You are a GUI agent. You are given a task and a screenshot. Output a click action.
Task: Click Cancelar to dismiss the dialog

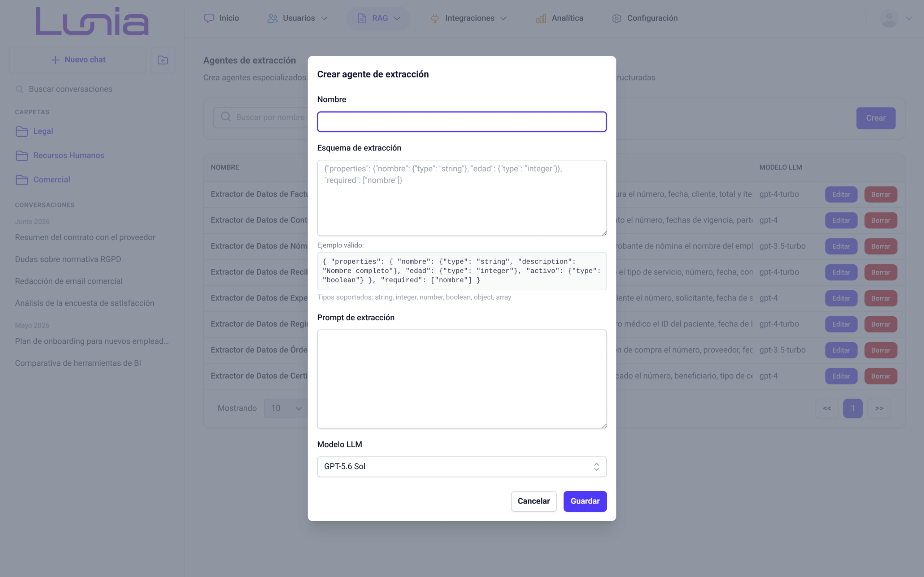point(533,501)
